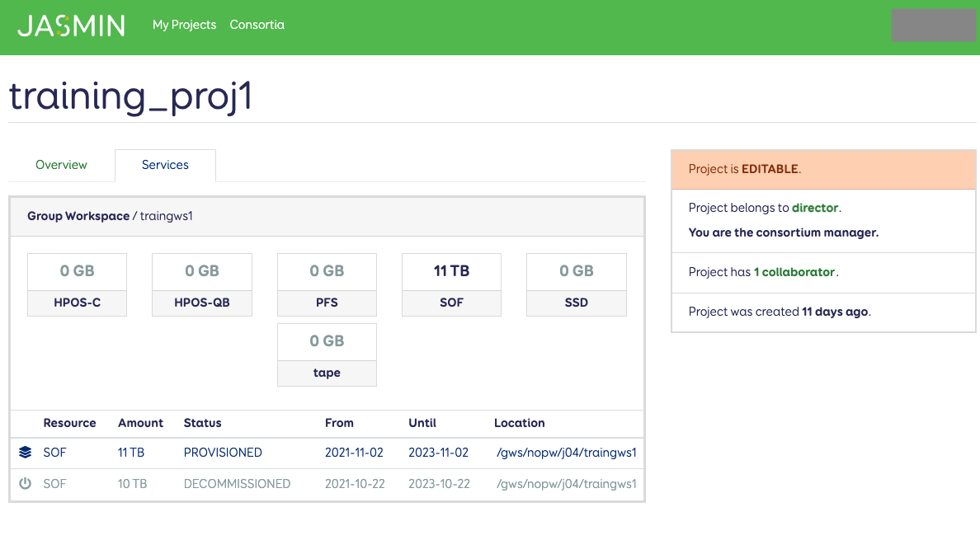Viewport: 980px width, 540px height.
Task: Open the Consortia menu item
Action: tap(257, 25)
